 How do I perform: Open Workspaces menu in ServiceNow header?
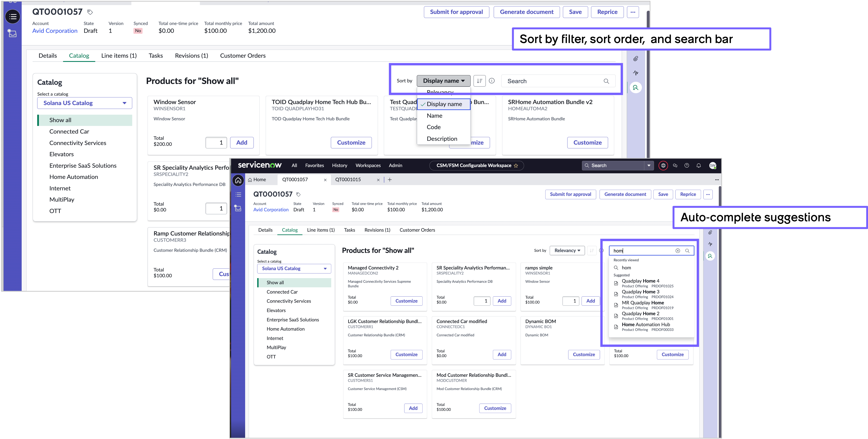(368, 166)
